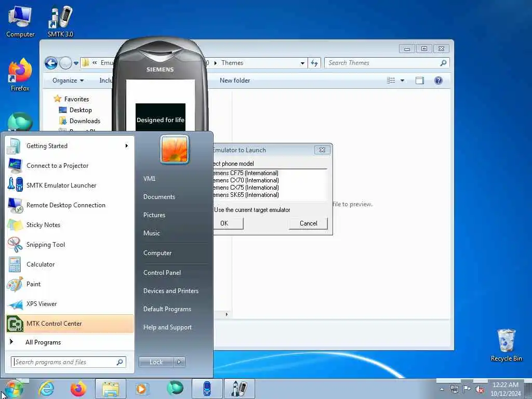The width and height of the screenshot is (532, 399).
Task: Open Internet Explorer from the taskbar
Action: 46,389
